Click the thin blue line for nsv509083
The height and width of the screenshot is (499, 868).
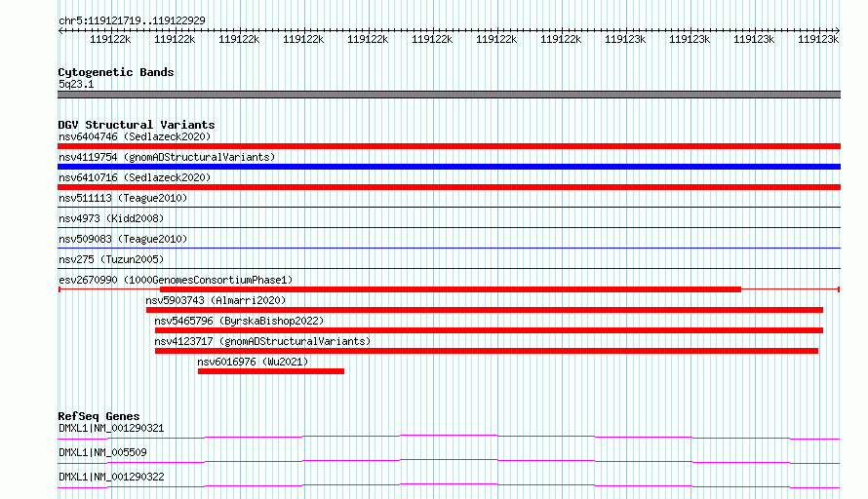pyautogui.click(x=449, y=248)
